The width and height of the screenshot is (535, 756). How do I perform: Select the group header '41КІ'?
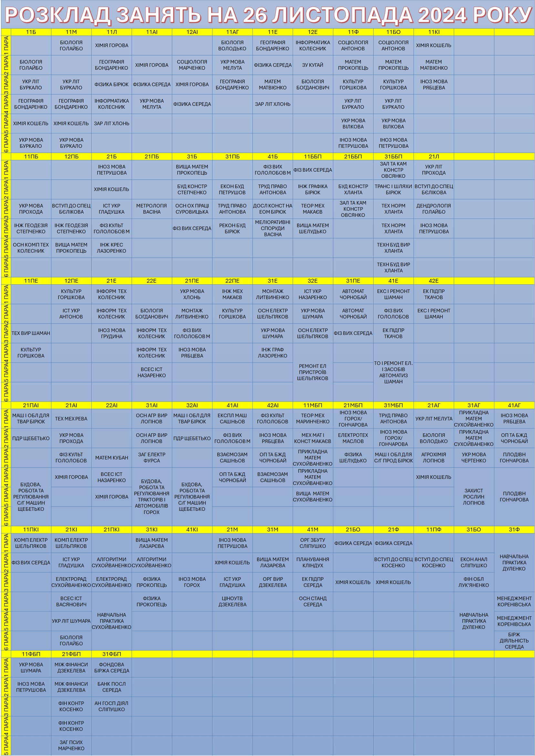coord(192,529)
